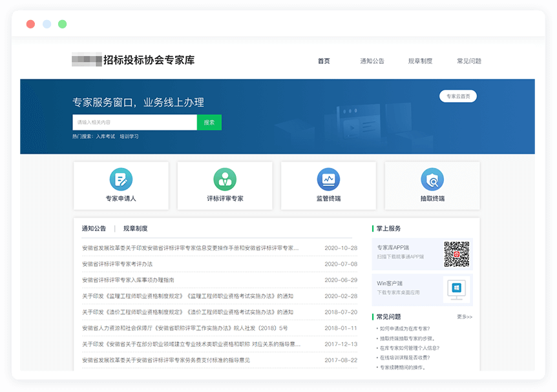Screen dimensions: 557x392
Task: Click the 入库考试 hot search link
Action: 105,137
